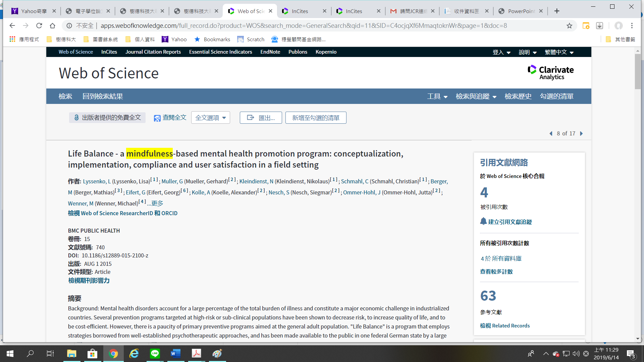Open the notification center icon

pos(631,354)
